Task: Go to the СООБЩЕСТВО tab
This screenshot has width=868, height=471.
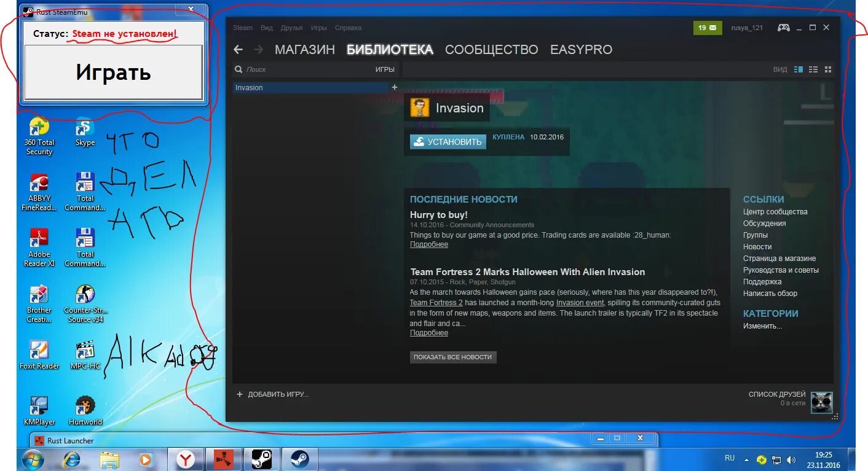Action: (491, 50)
